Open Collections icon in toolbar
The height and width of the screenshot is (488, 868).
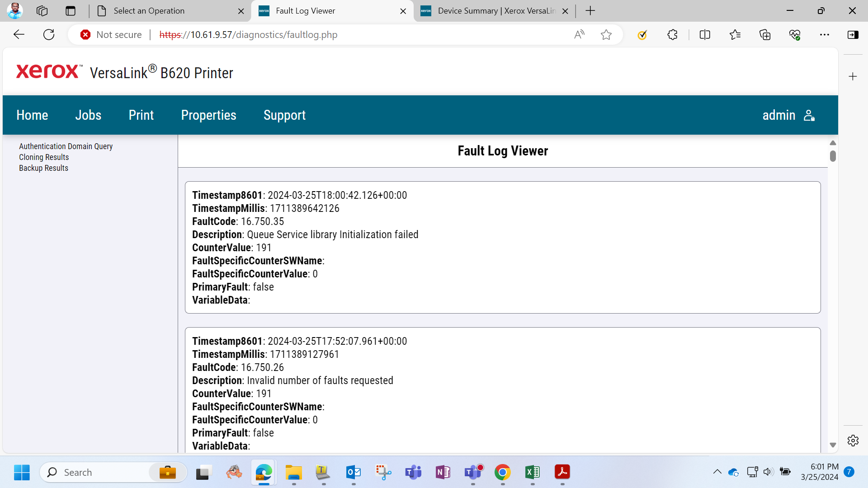pyautogui.click(x=765, y=34)
